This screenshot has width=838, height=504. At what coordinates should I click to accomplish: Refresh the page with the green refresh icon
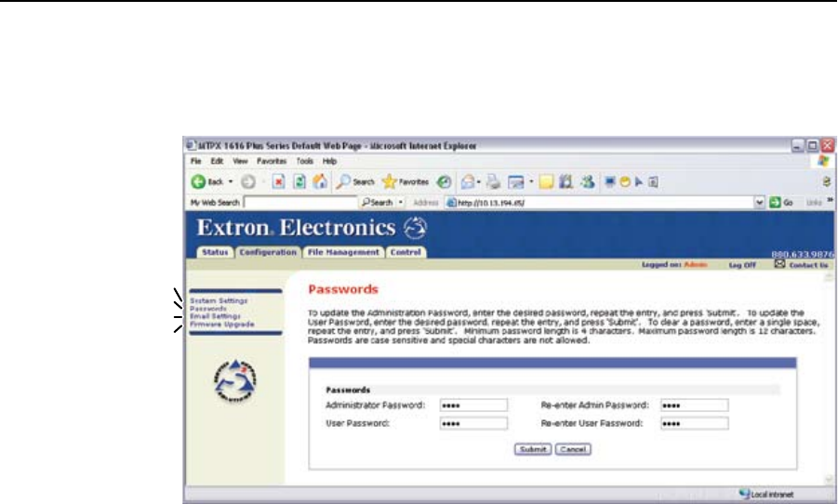[299, 181]
